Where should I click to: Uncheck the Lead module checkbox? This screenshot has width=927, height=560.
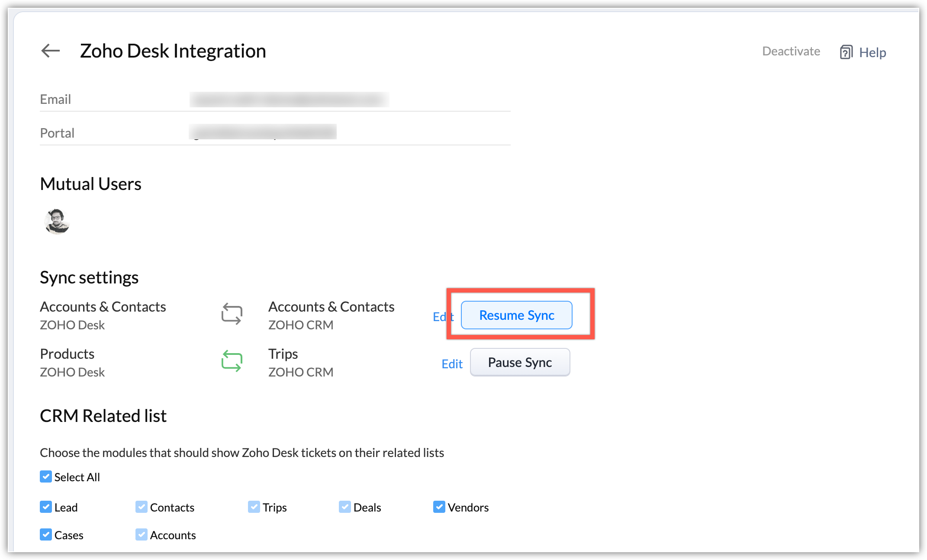coord(46,507)
